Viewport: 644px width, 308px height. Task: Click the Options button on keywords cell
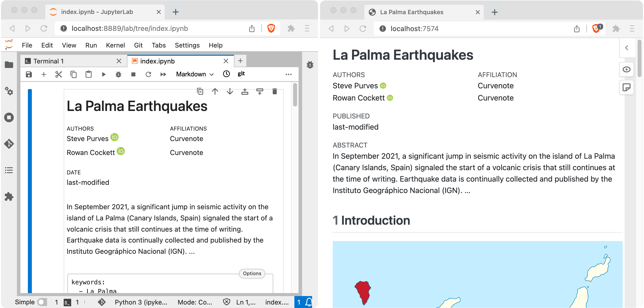tap(252, 273)
